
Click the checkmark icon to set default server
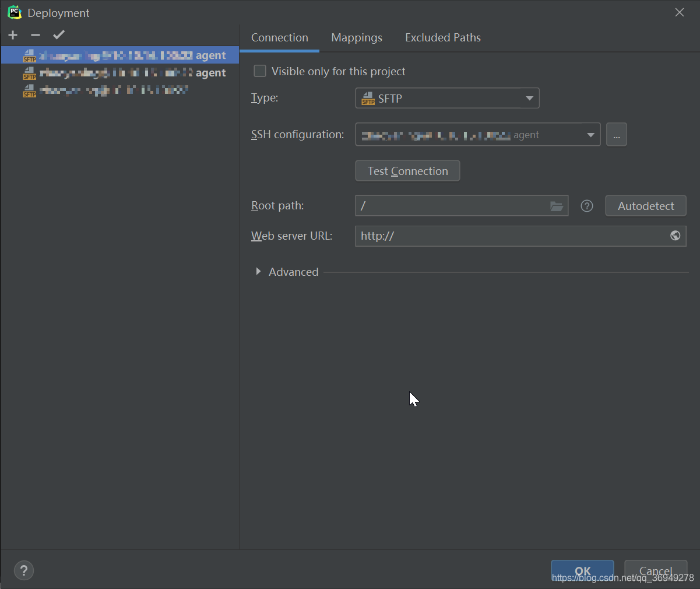click(59, 35)
